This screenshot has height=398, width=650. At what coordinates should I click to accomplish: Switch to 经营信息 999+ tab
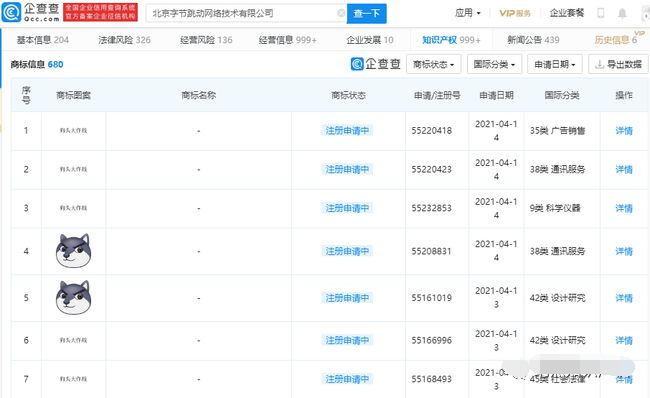point(287,40)
